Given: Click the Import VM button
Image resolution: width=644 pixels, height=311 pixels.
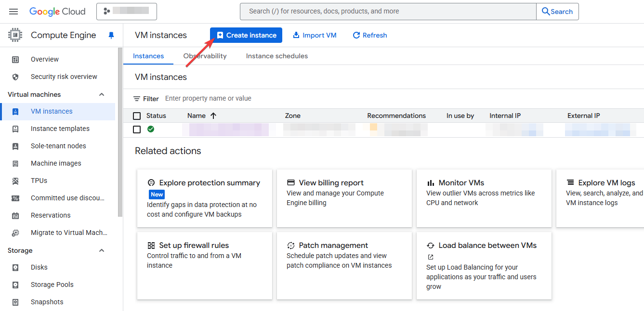Looking at the screenshot, I should [x=315, y=35].
